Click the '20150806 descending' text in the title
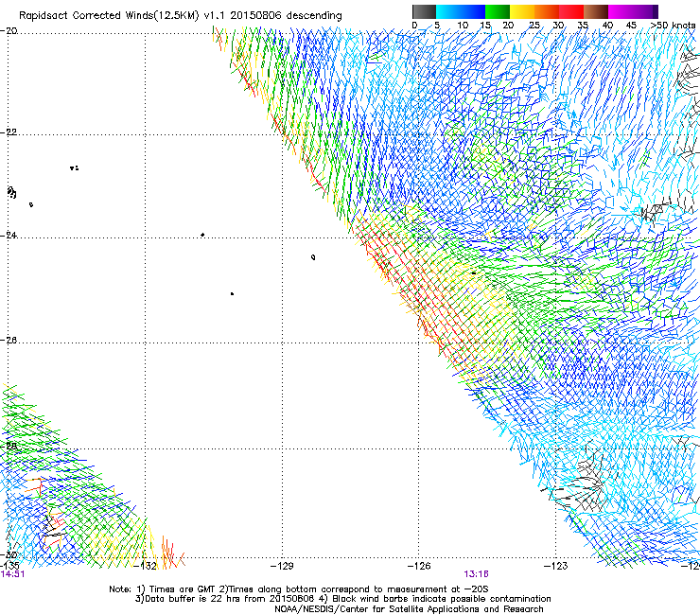This screenshot has height=615, width=700. pos(287,15)
